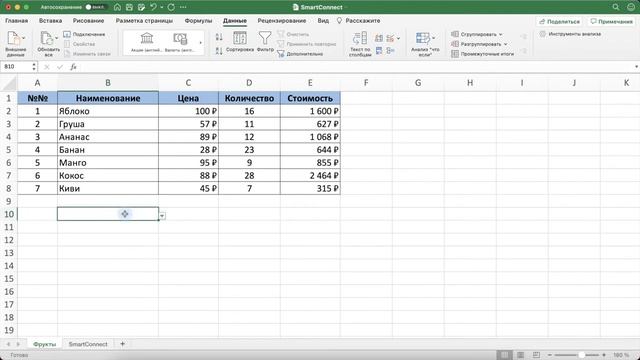Open the Sort (Сортировка) dialog
The height and width of the screenshot is (360, 640).
[x=240, y=42]
